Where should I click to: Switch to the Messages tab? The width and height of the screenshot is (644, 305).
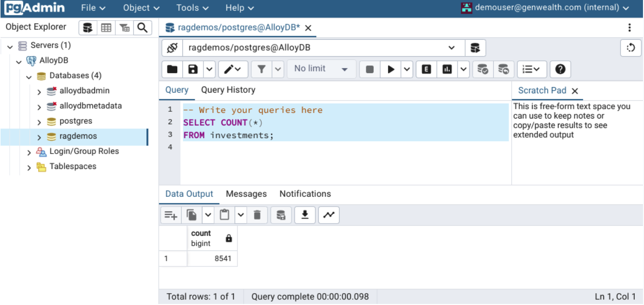pos(246,194)
